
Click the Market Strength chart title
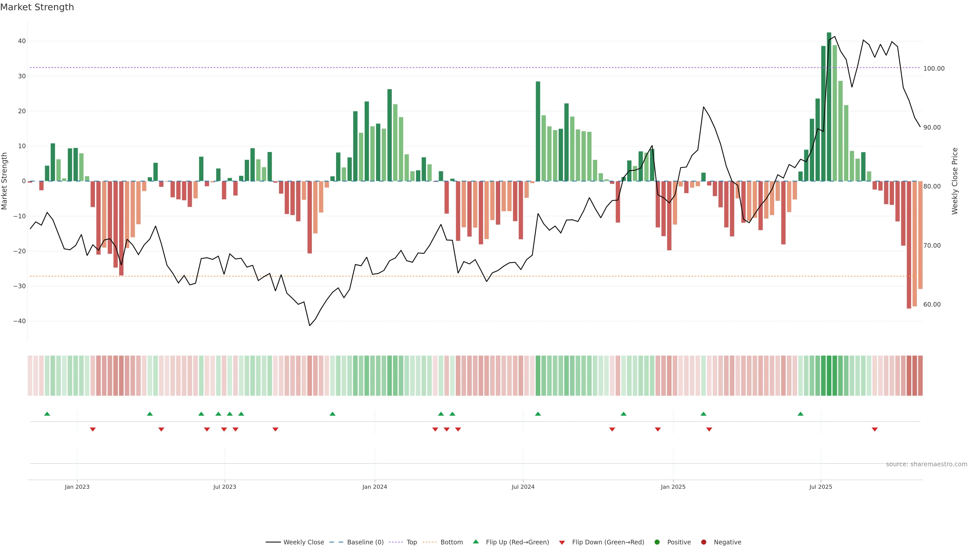click(x=37, y=7)
